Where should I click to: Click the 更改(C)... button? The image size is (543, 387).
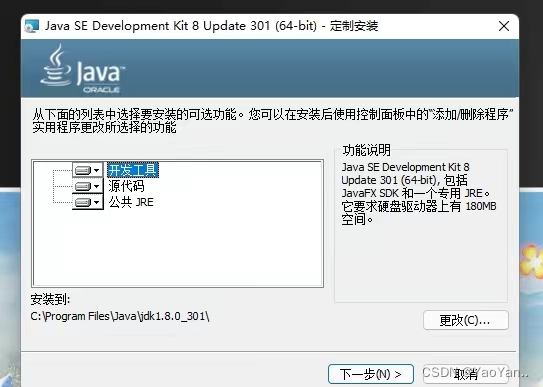pos(466,320)
